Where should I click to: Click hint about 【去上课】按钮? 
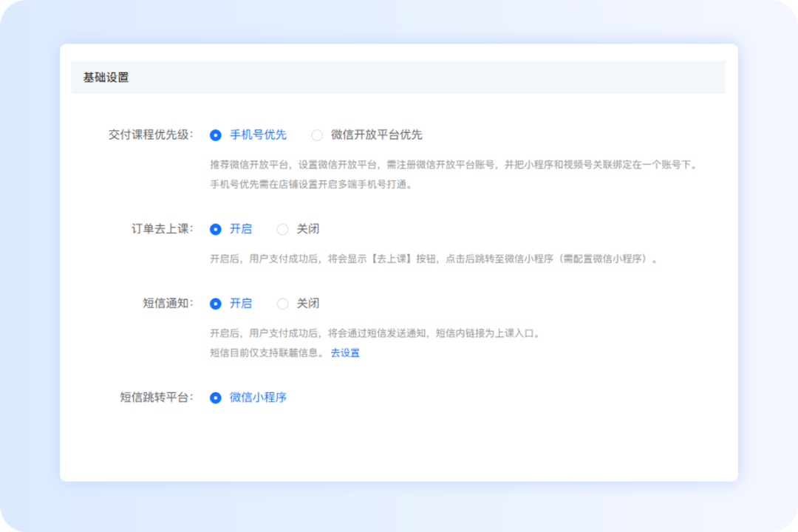tap(434, 259)
